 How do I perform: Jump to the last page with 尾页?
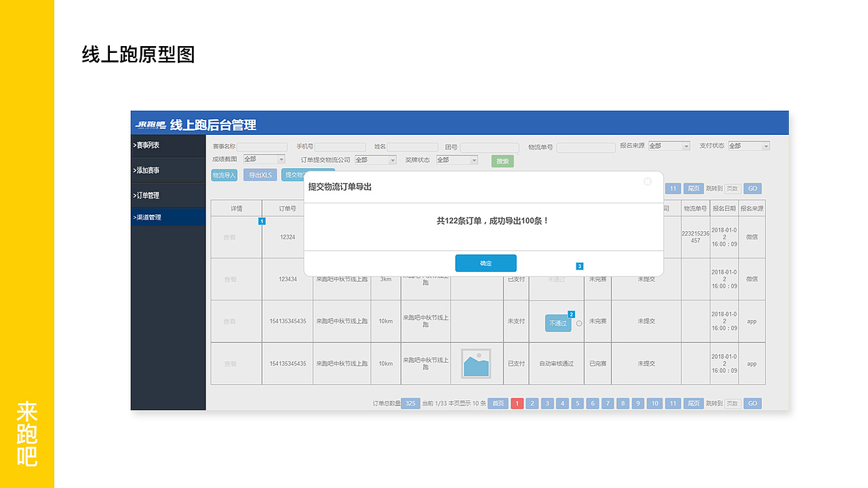tap(692, 403)
